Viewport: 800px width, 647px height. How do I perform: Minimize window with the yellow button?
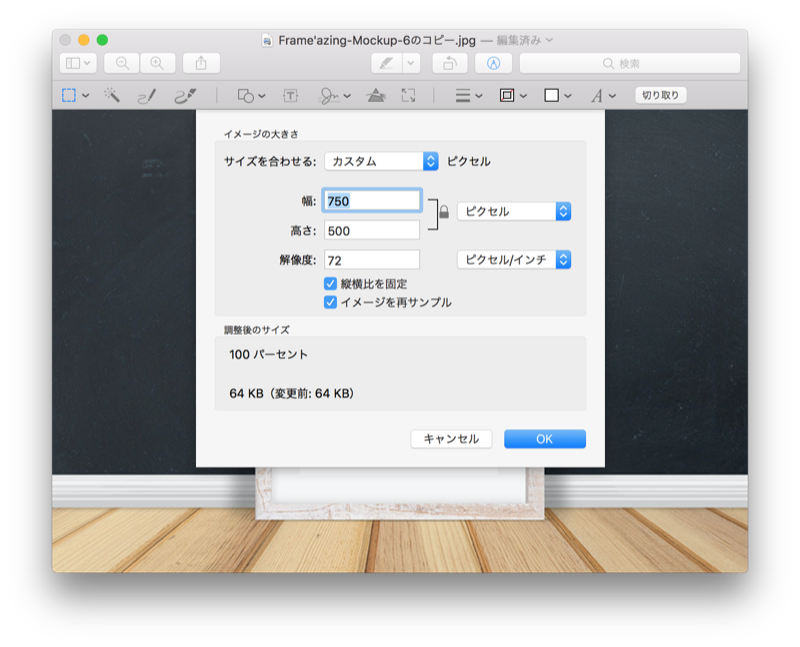click(x=84, y=40)
